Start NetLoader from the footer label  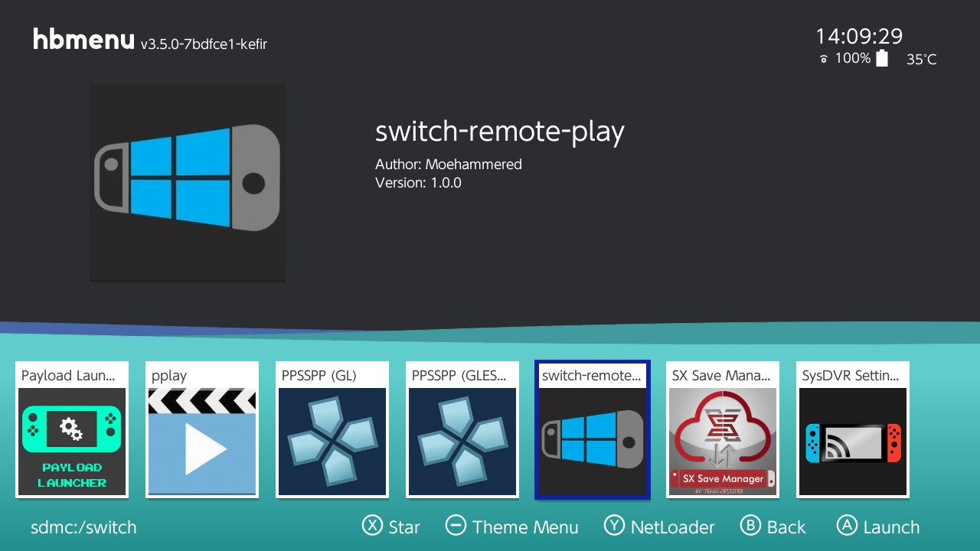point(673,527)
